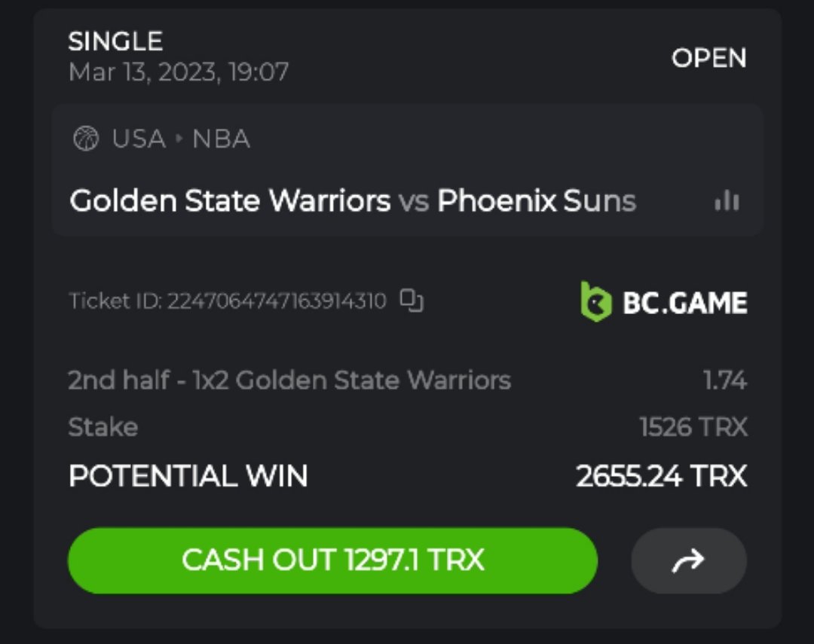Copy the Ticket ID with copy icon
This screenshot has height=644, width=814.
pyautogui.click(x=412, y=301)
